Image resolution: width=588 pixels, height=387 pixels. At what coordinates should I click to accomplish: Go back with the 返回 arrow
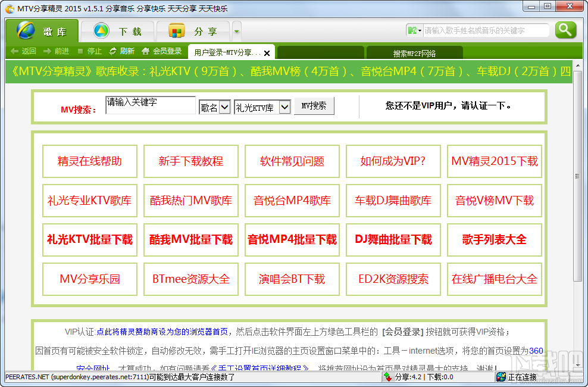pyautogui.click(x=23, y=51)
